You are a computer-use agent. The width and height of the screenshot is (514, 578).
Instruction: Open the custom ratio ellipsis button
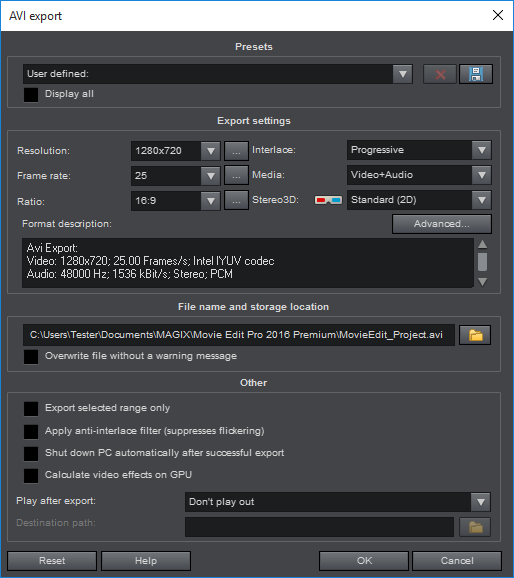point(236,201)
